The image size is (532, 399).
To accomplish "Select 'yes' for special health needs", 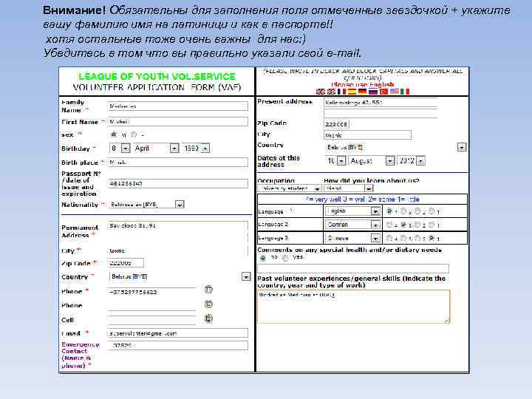I will pos(286,258).
